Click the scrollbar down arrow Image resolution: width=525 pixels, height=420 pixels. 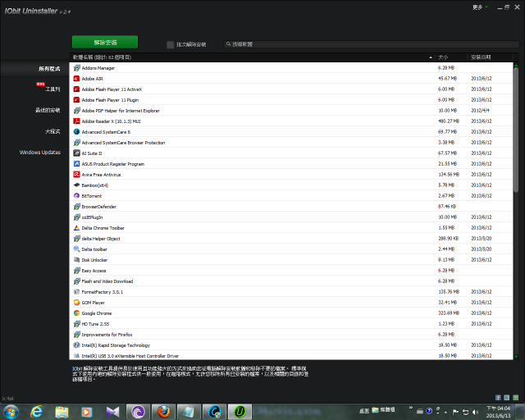tap(516, 357)
